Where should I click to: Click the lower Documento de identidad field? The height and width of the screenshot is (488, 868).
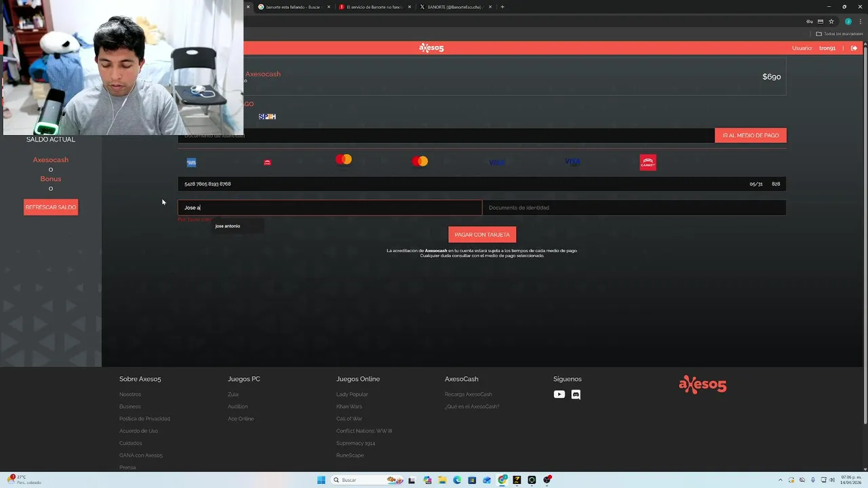[634, 208]
